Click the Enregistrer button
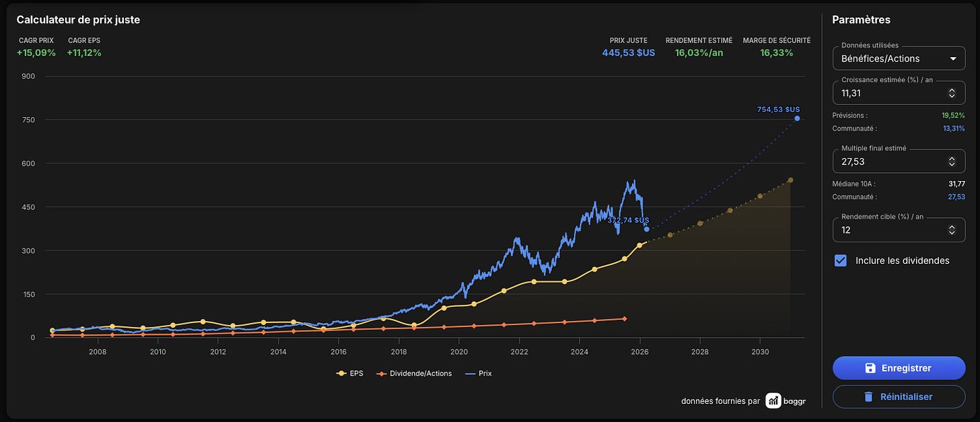This screenshot has width=980, height=422. point(899,368)
